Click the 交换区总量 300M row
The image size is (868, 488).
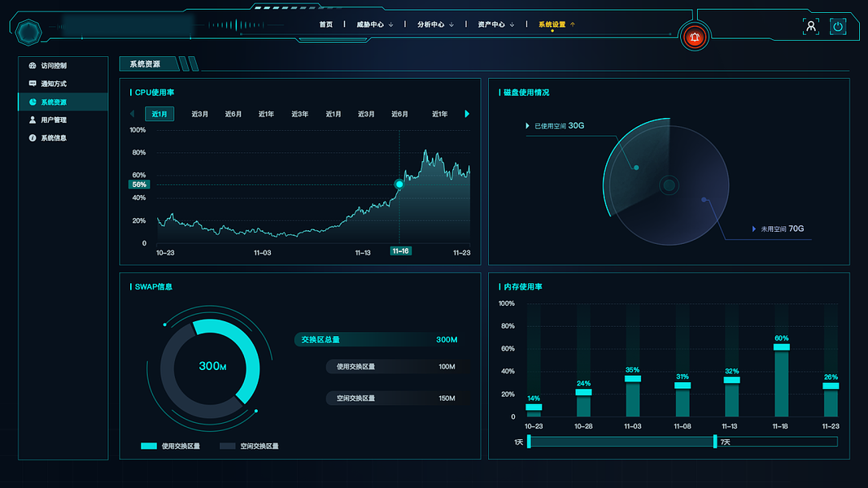(380, 340)
